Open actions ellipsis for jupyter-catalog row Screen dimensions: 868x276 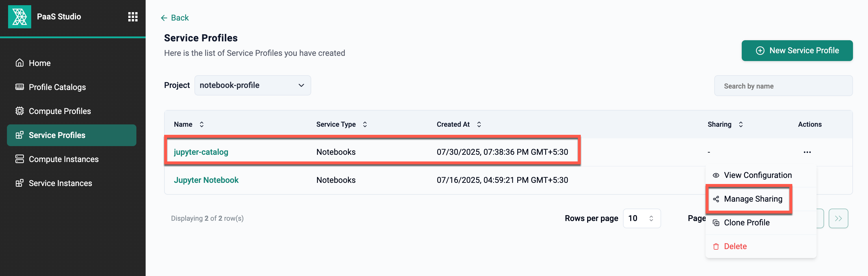[807, 152]
